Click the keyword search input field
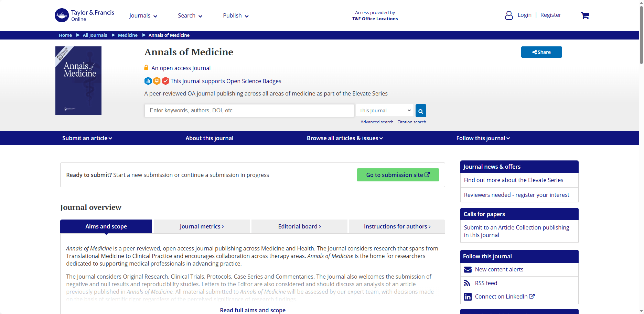 pyautogui.click(x=249, y=111)
